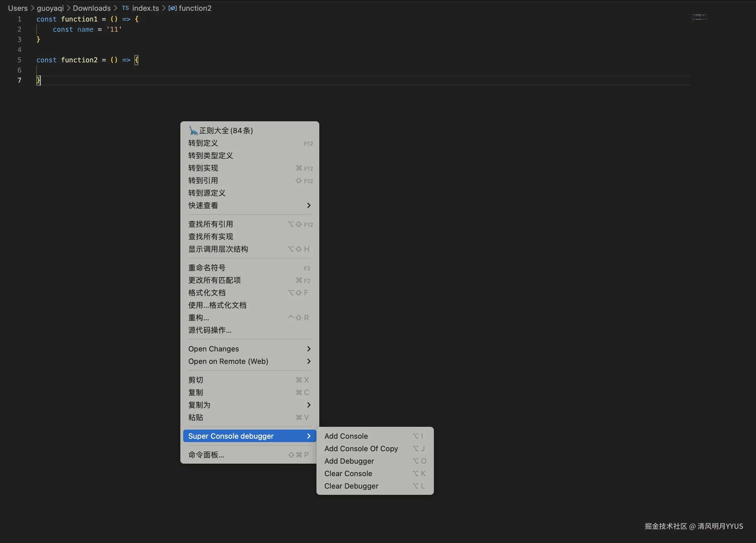
Task: Select Add Debugger option
Action: [349, 461]
